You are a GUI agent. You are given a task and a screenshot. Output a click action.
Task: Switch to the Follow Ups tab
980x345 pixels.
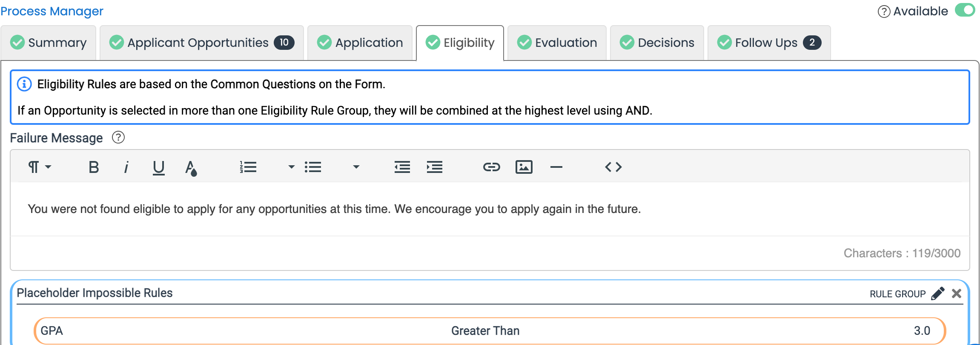tap(769, 43)
